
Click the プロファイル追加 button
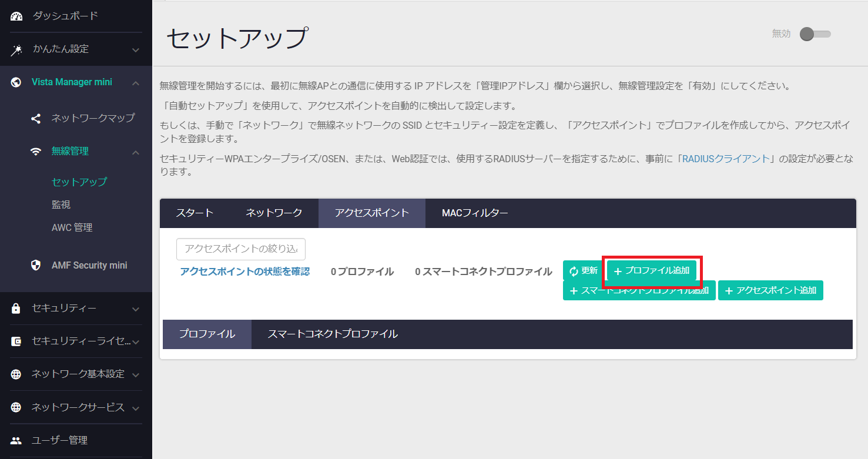pyautogui.click(x=652, y=271)
